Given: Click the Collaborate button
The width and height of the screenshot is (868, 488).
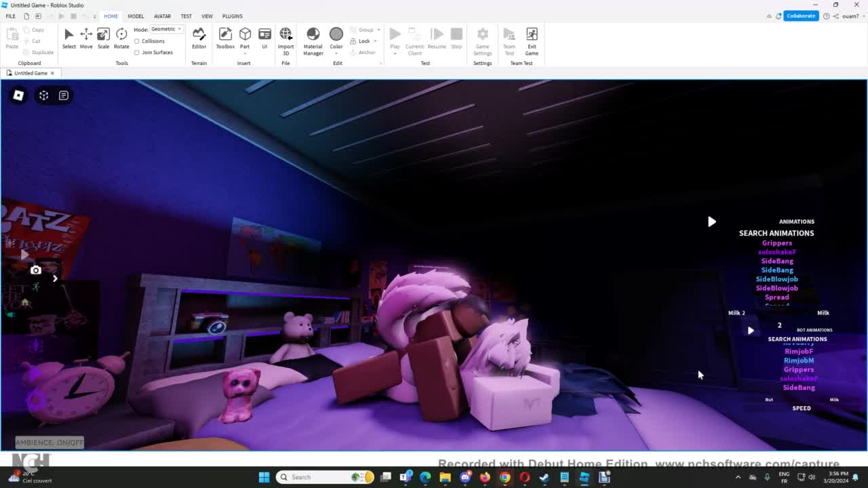Looking at the screenshot, I should 800,16.
